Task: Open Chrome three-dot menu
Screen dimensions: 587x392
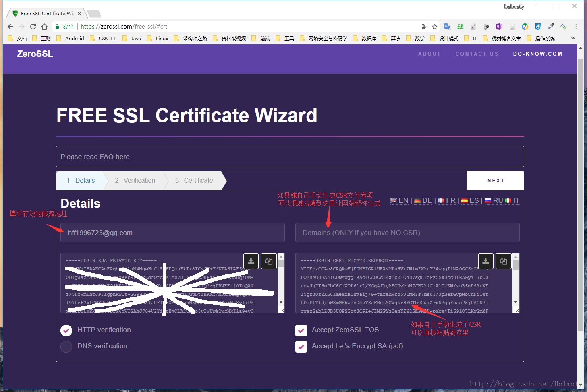Action: coord(577,27)
